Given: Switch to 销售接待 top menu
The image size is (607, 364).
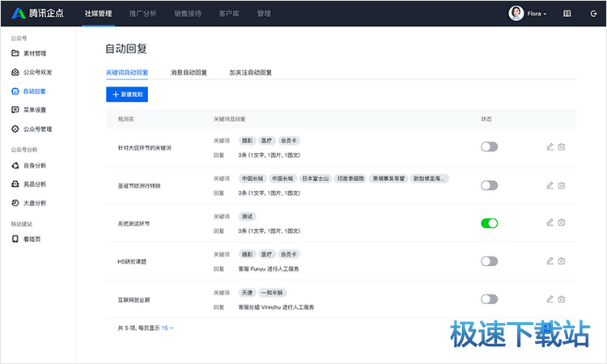Looking at the screenshot, I should 188,14.
